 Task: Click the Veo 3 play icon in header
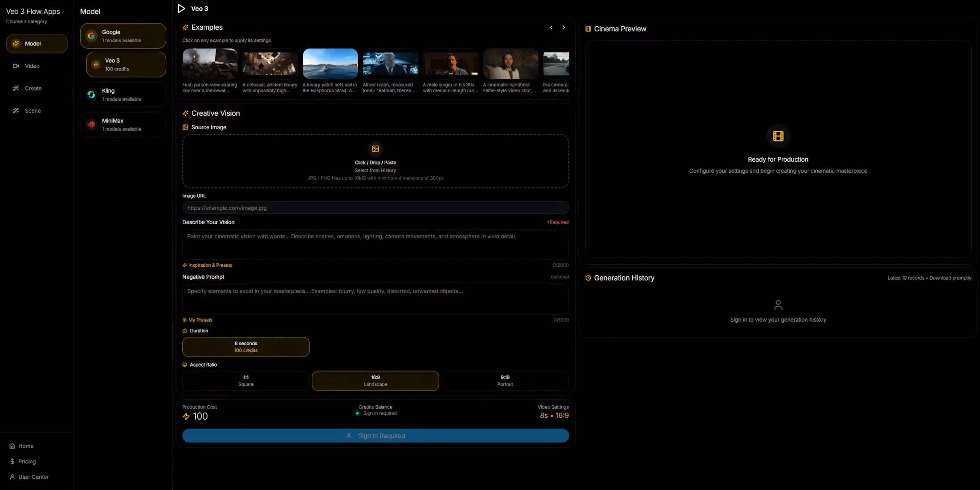(x=181, y=8)
